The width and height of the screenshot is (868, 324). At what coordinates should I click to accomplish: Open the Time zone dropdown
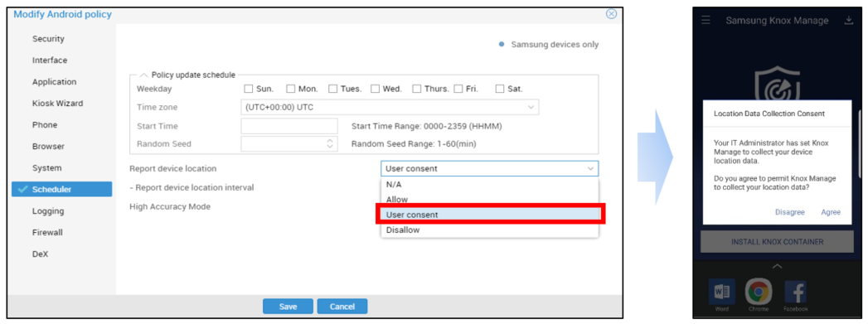[x=390, y=107]
